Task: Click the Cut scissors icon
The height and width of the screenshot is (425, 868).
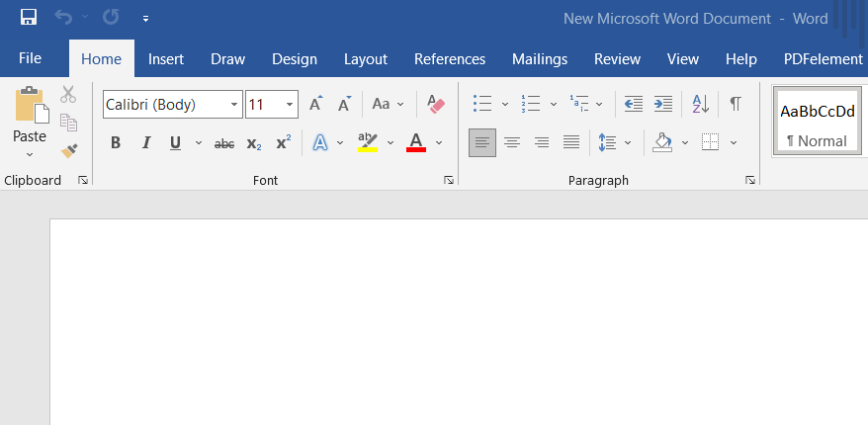Action: [x=68, y=95]
